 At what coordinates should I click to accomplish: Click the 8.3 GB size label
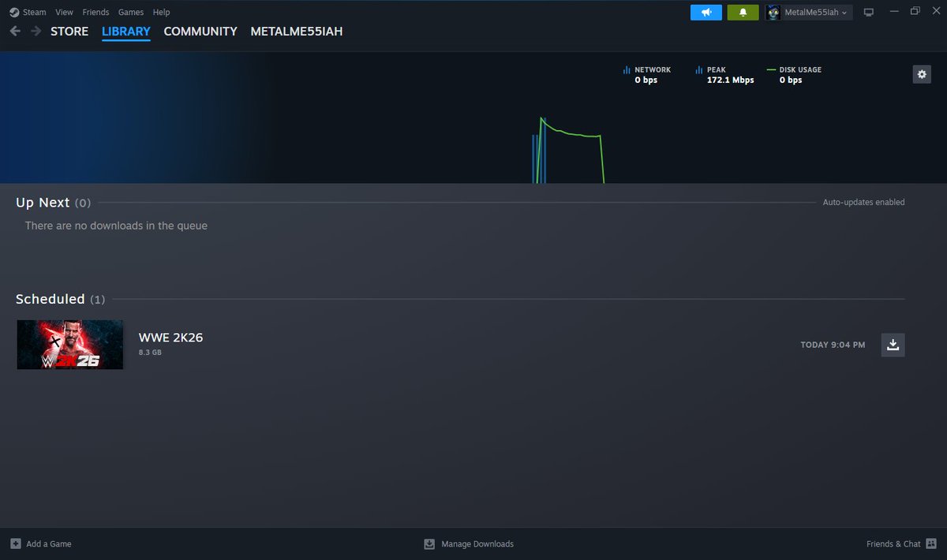(x=150, y=353)
